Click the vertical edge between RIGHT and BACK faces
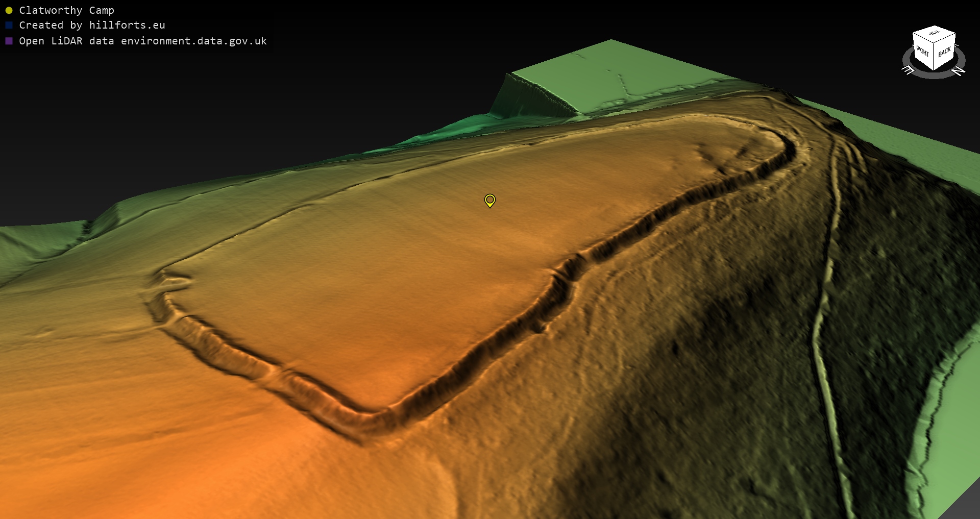This screenshot has height=519, width=980. [x=934, y=57]
